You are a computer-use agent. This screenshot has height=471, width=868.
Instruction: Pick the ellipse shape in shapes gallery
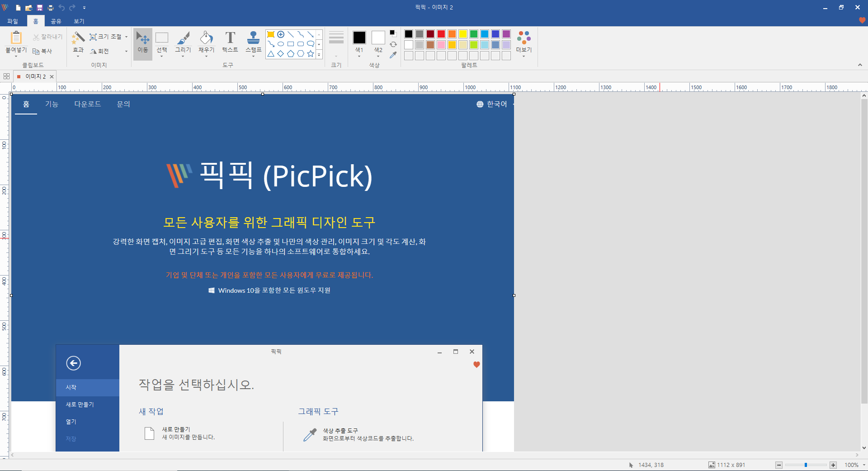pyautogui.click(x=281, y=44)
